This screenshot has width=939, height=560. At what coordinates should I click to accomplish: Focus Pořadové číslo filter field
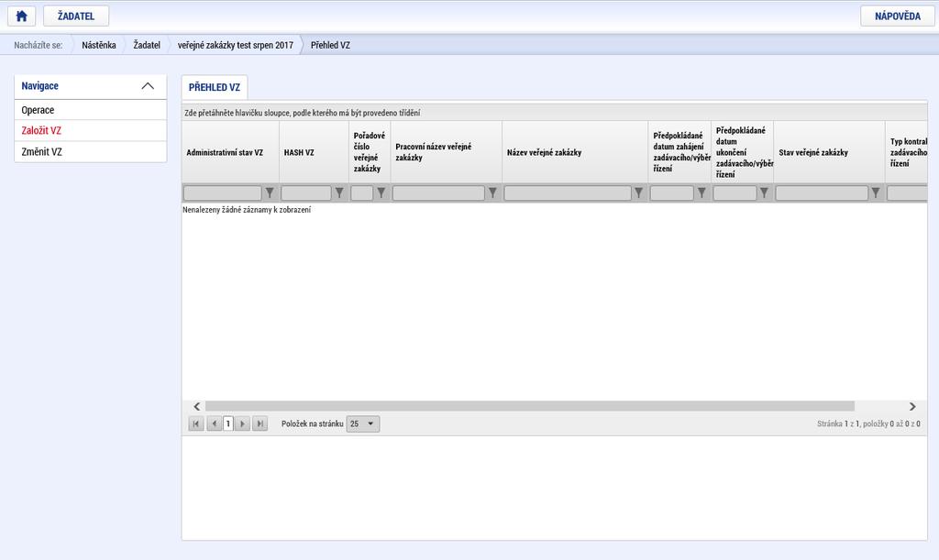[x=361, y=192]
